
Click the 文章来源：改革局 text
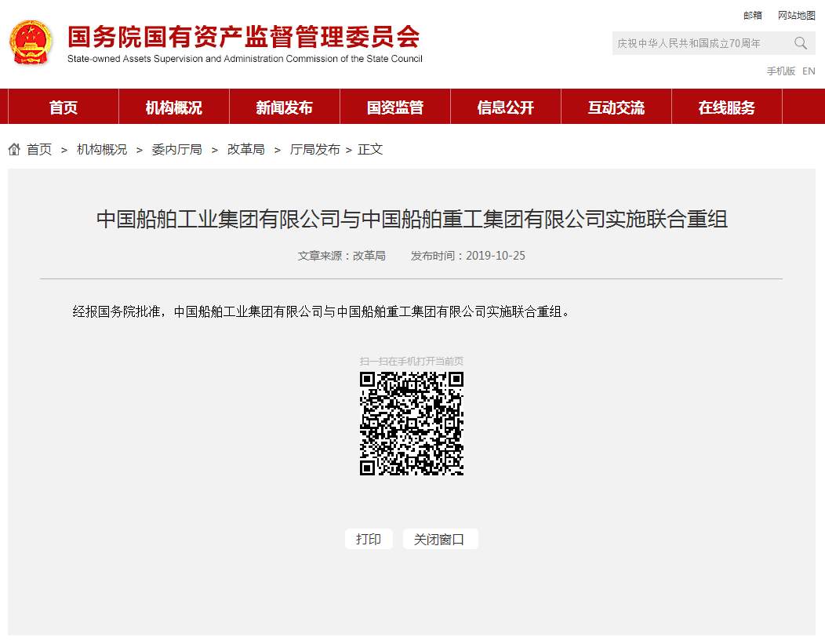pos(341,256)
